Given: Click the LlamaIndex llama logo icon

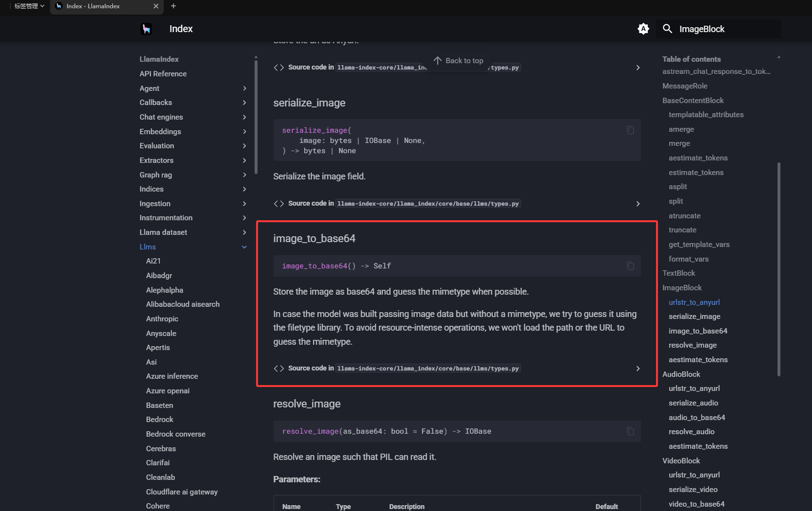Looking at the screenshot, I should pyautogui.click(x=146, y=29).
